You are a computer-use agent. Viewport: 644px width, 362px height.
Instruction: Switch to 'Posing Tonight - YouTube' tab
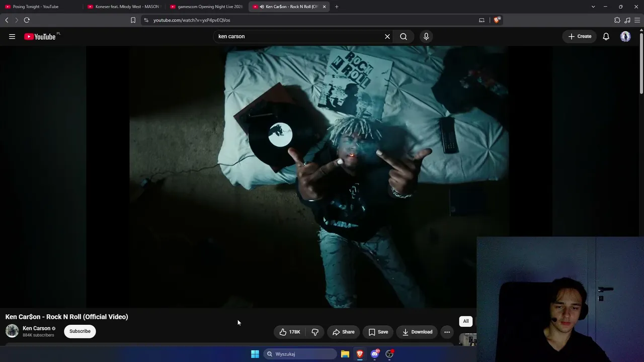coord(40,7)
